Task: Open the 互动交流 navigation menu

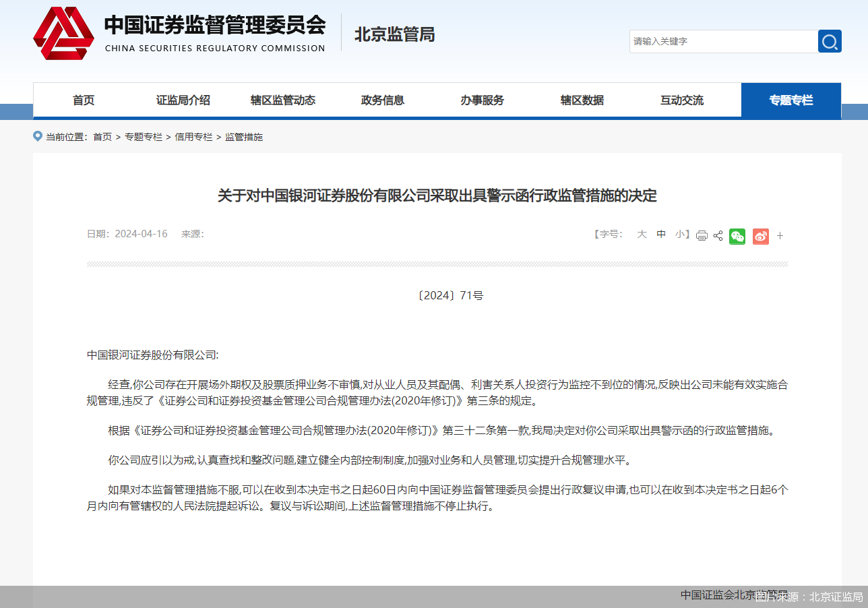Action: pyautogui.click(x=681, y=100)
